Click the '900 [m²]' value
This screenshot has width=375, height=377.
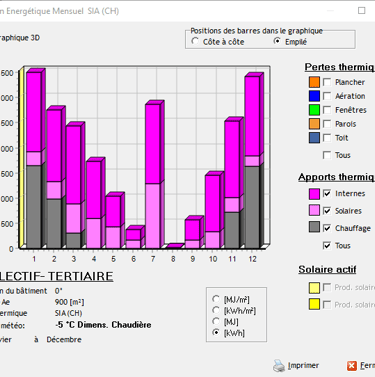point(69,302)
